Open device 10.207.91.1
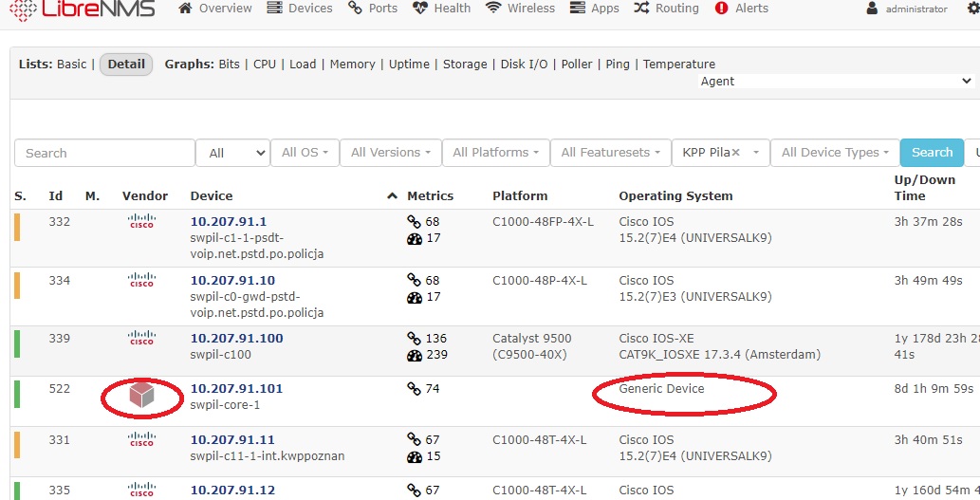The width and height of the screenshot is (980, 500). 228,221
